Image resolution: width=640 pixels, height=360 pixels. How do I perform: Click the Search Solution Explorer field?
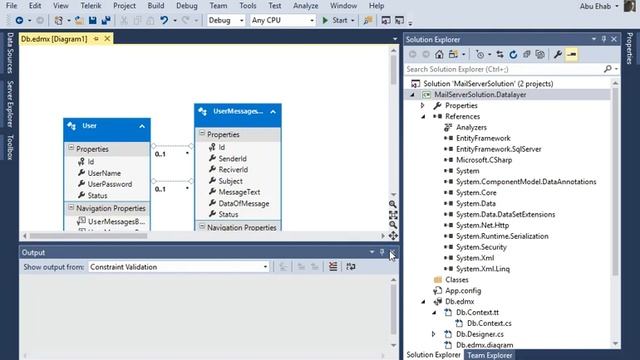505,69
